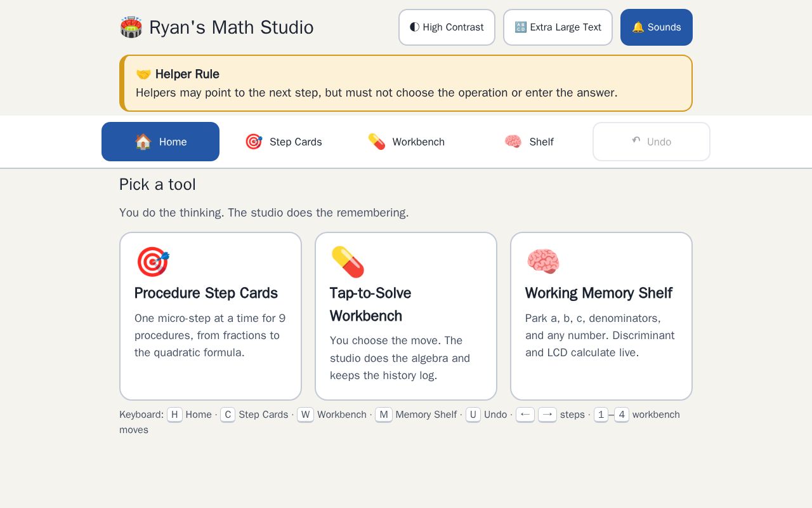The height and width of the screenshot is (508, 812).
Task: Click 'You choose the move' description text
Action: point(400,358)
